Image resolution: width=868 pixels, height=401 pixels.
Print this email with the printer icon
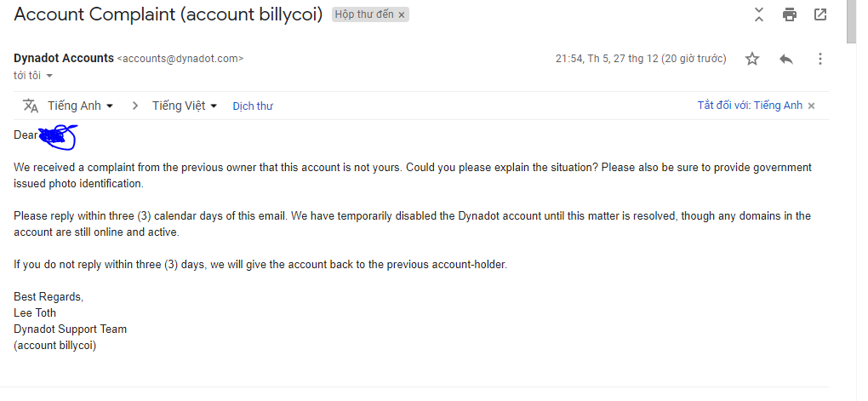coord(790,14)
